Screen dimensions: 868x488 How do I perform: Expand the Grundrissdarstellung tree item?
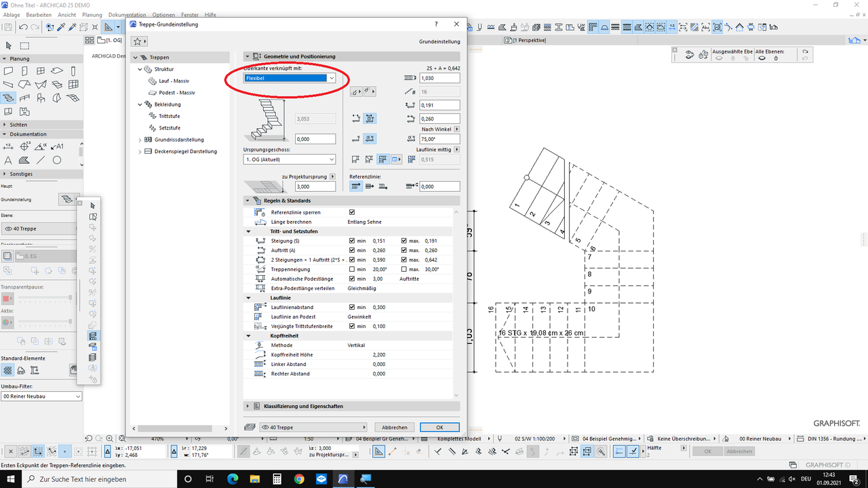[141, 140]
